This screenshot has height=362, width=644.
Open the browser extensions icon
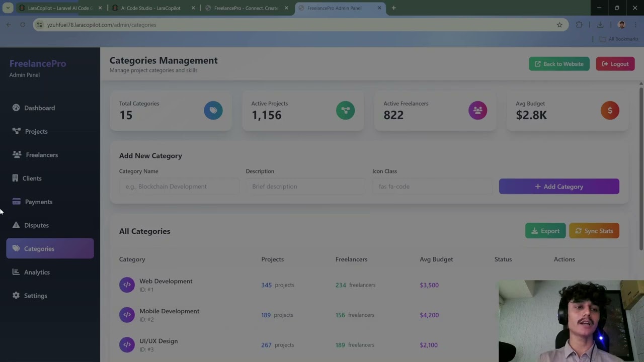point(579,25)
